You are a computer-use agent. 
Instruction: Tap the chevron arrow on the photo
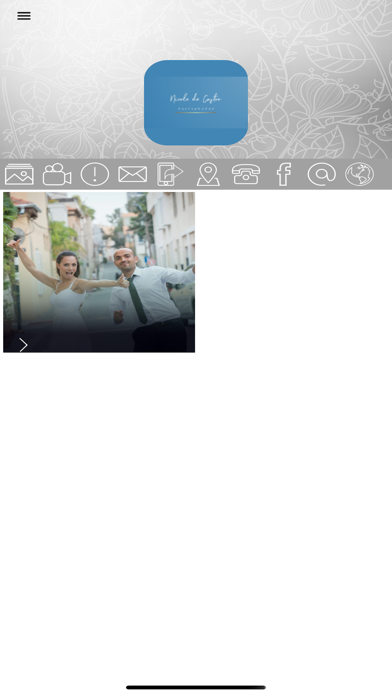pos(23,345)
